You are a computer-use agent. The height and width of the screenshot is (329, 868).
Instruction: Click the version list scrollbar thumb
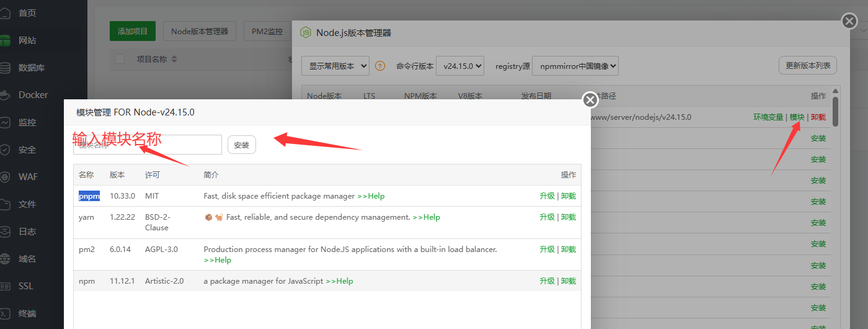836,112
